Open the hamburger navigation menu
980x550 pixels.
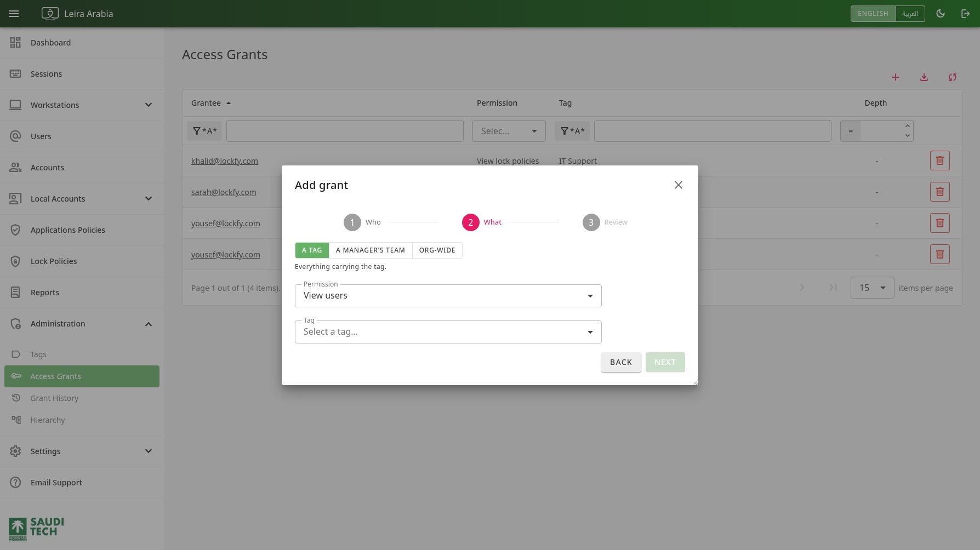[x=14, y=14]
